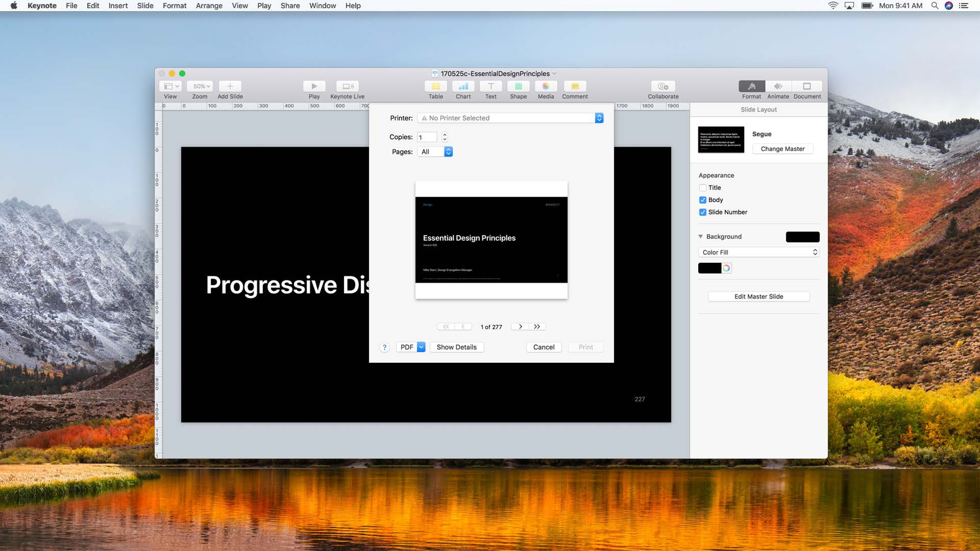Open the Slide menu in menu bar
The width and height of the screenshot is (980, 551).
[145, 6]
